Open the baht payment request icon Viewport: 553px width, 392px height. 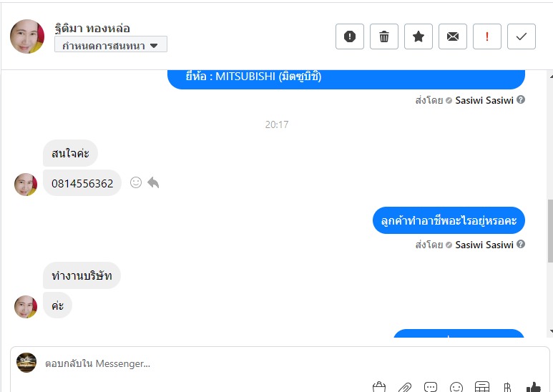tap(507, 388)
